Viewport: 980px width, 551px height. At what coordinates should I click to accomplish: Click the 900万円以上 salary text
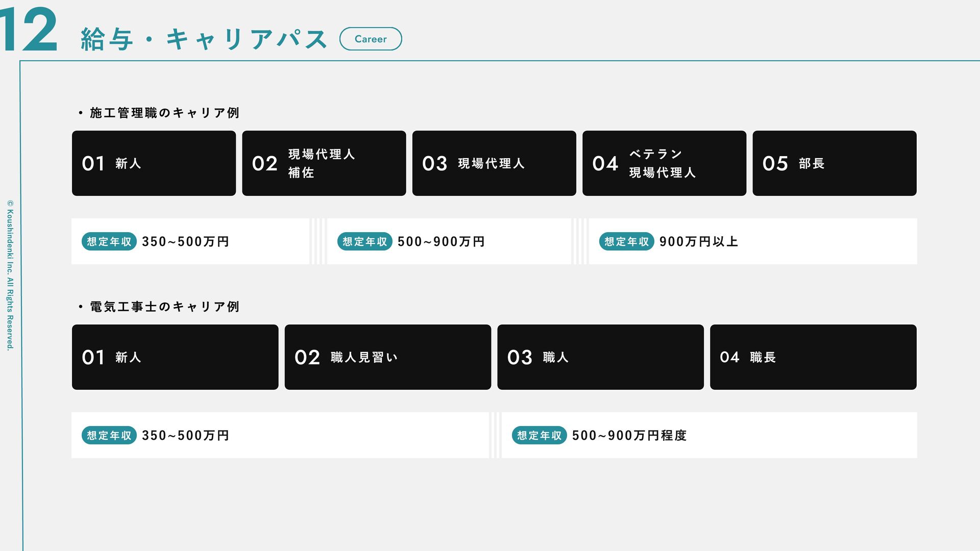[x=698, y=241]
